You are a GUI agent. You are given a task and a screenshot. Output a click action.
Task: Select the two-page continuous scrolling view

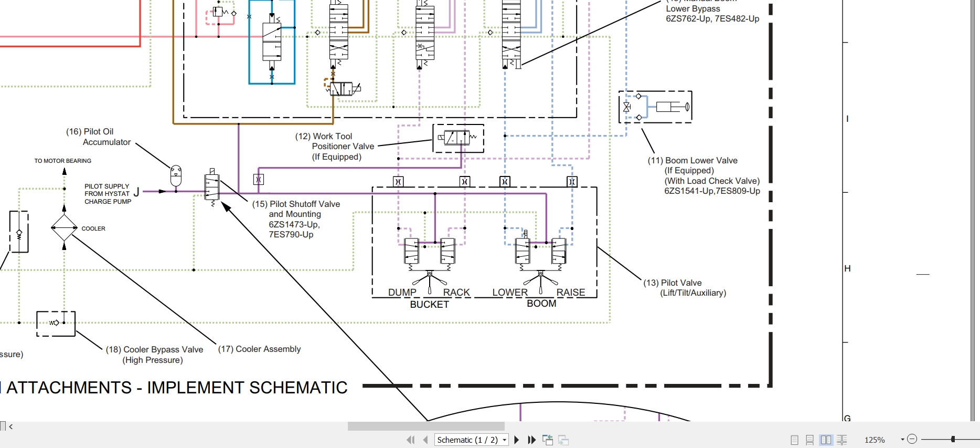842,440
